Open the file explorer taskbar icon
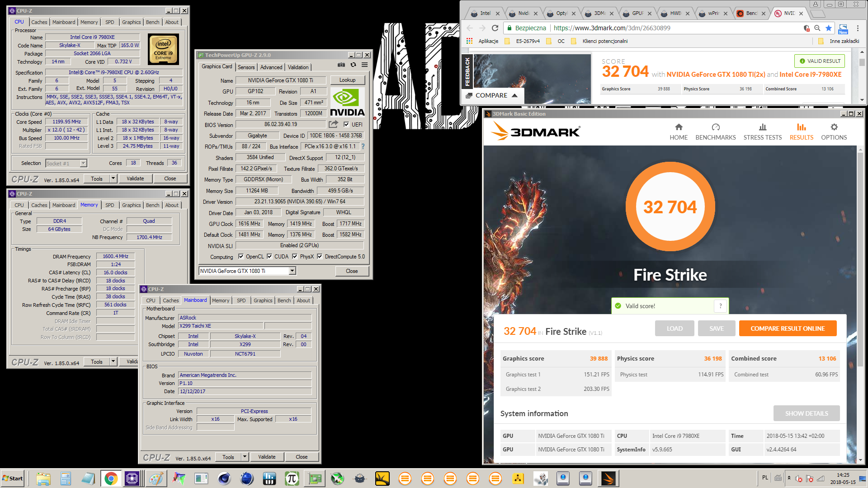 (43, 479)
